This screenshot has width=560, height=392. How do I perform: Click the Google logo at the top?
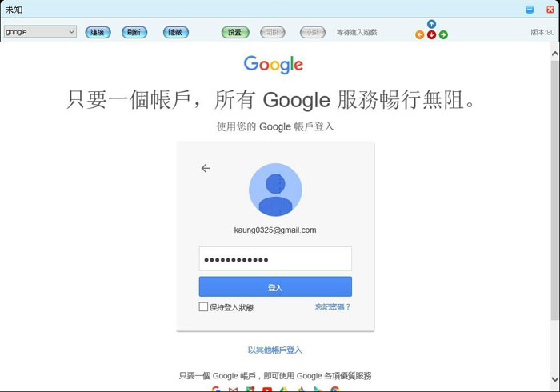click(x=274, y=64)
